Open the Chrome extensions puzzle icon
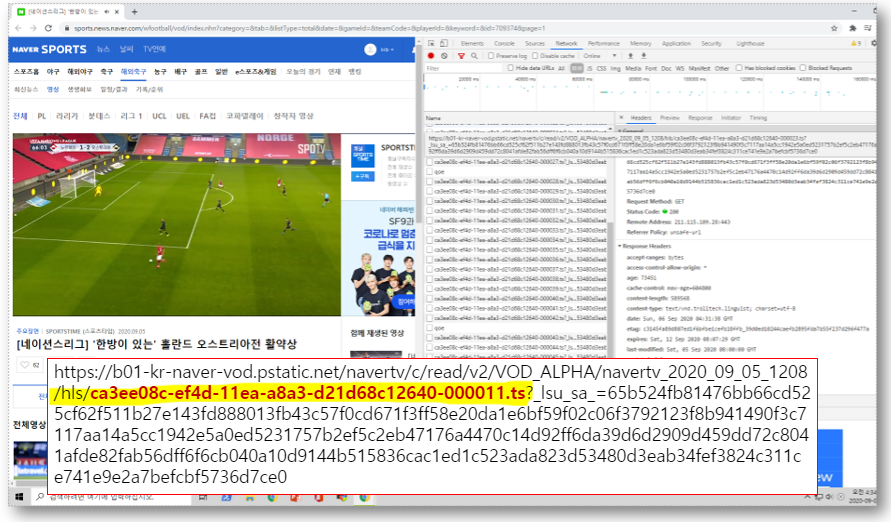This screenshot has width=891, height=522. pos(852,28)
